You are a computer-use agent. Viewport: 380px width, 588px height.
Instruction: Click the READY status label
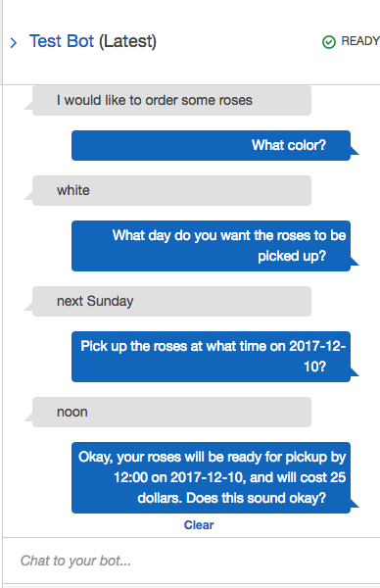point(360,41)
